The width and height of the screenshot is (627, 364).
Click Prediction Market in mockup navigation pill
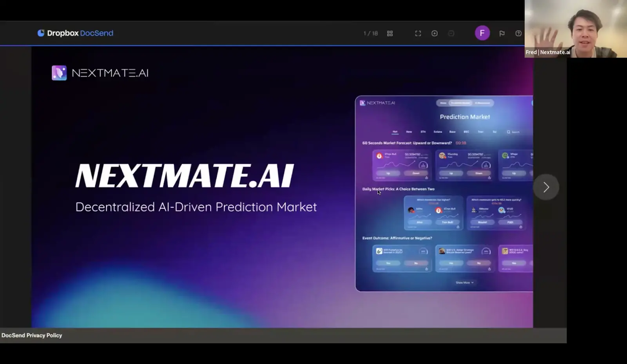click(x=460, y=103)
